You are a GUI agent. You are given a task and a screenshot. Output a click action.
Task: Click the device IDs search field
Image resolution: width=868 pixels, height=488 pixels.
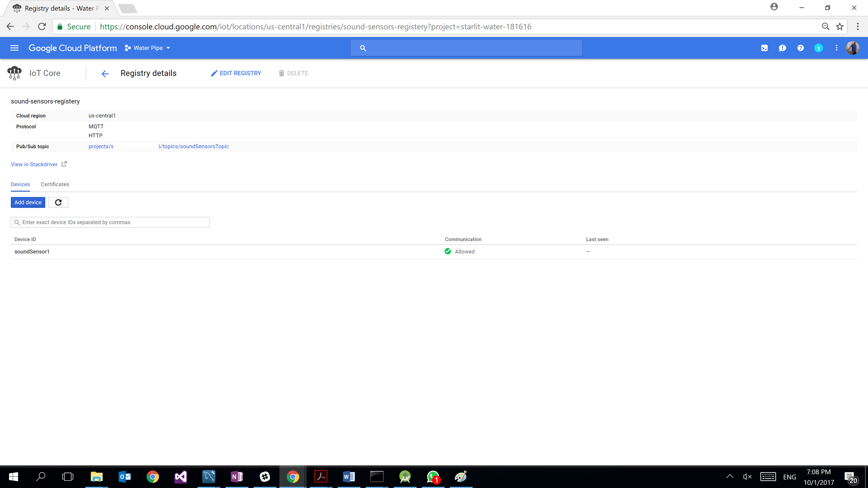point(110,222)
